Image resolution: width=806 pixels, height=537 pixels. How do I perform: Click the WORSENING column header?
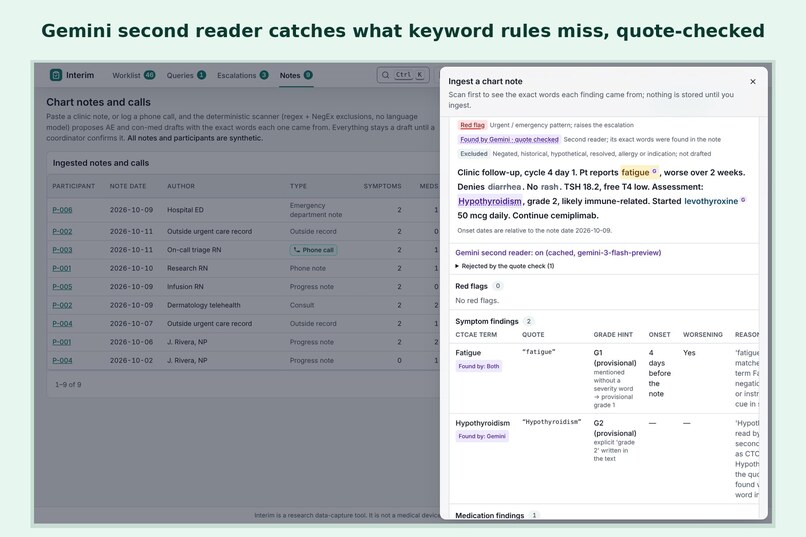(x=703, y=335)
